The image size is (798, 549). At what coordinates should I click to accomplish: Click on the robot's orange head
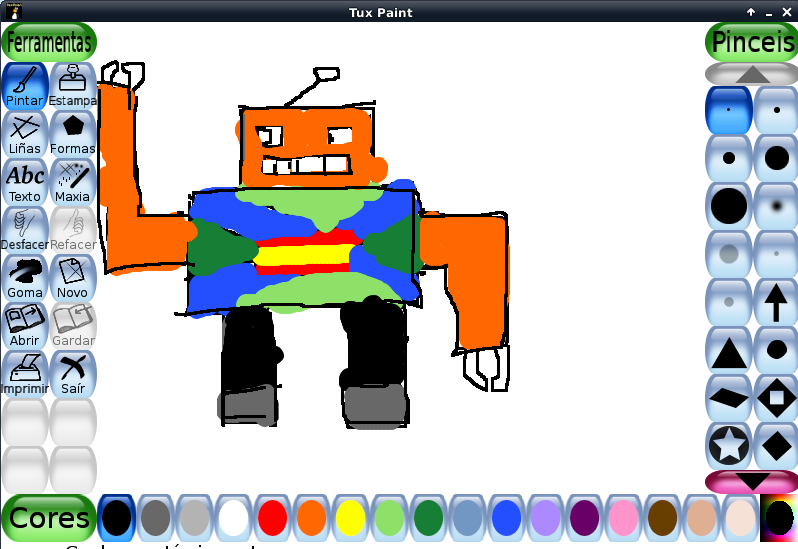coord(308,146)
